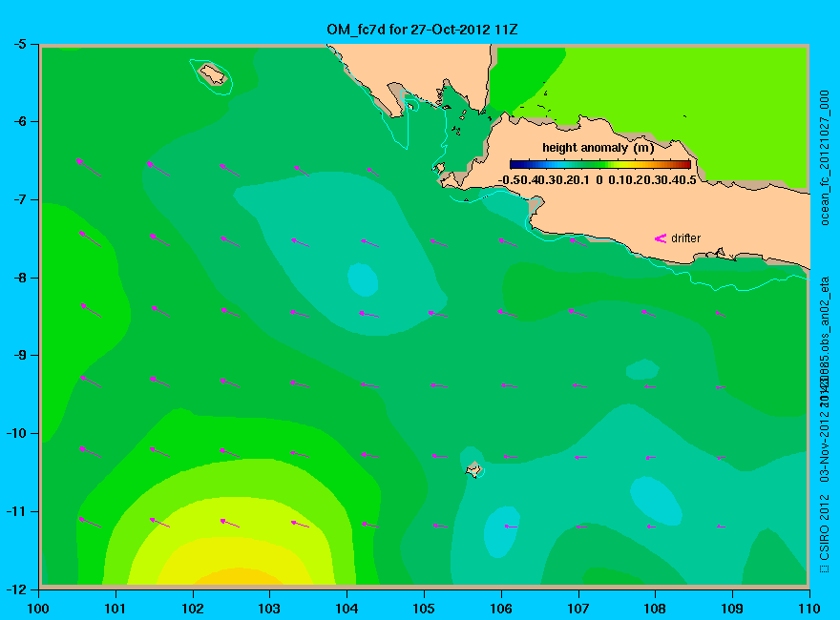Click the x-axis tick label '109'

[x=732, y=609]
